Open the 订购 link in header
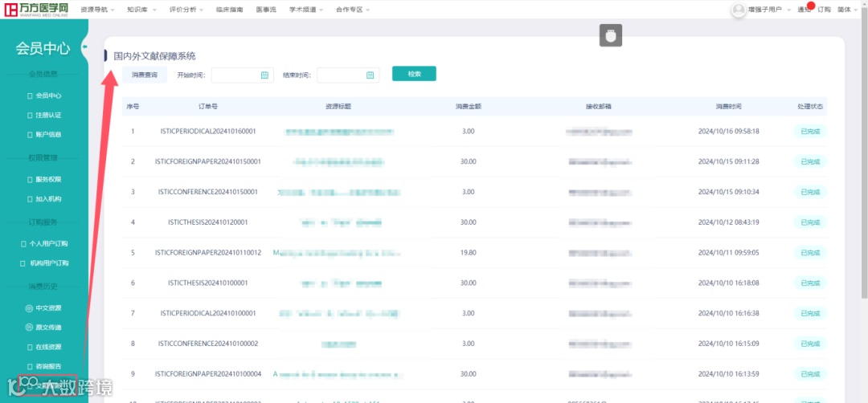This screenshot has height=403, width=868. coord(825,10)
